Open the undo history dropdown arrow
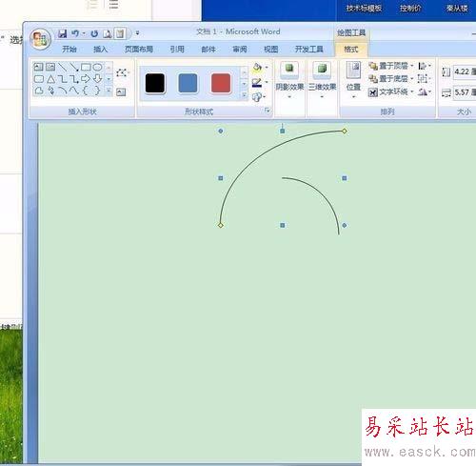Image resolution: width=476 pixels, height=466 pixels. [x=84, y=33]
